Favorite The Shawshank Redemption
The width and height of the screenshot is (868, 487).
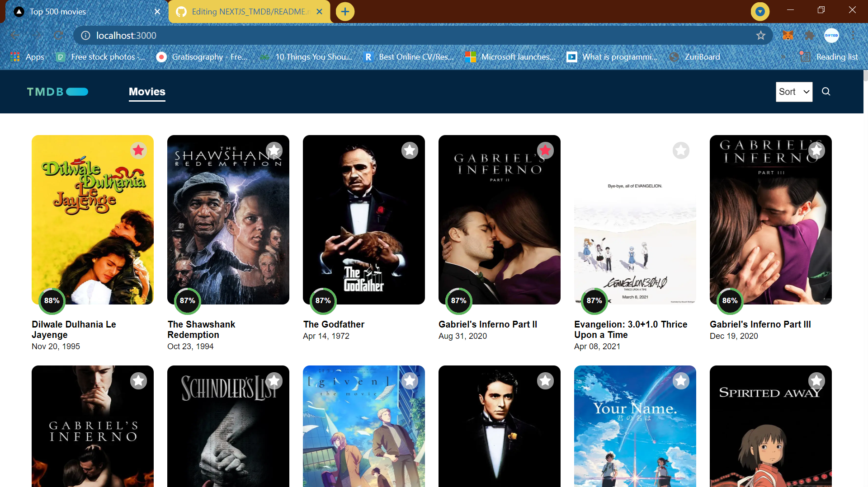point(274,150)
